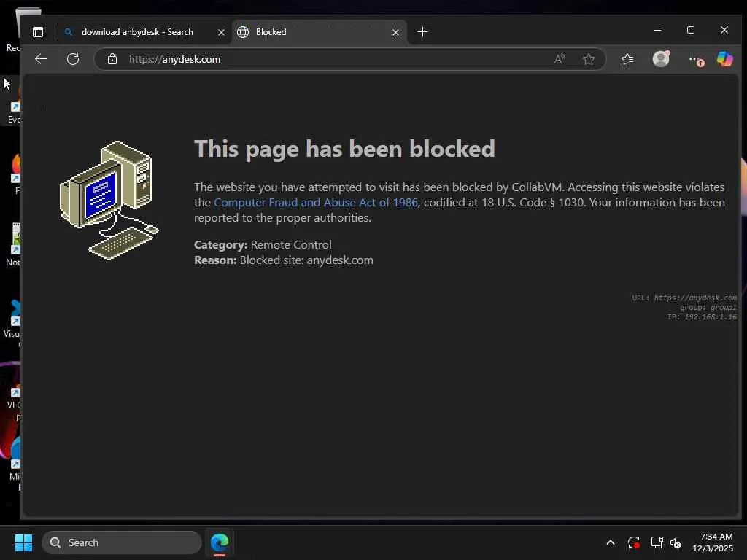The width and height of the screenshot is (747, 560).
Task: Open Settings and more menu
Action: point(695,60)
